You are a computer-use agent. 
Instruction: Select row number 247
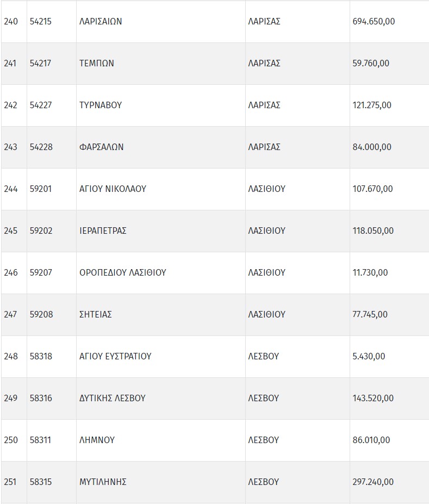(x=11, y=315)
